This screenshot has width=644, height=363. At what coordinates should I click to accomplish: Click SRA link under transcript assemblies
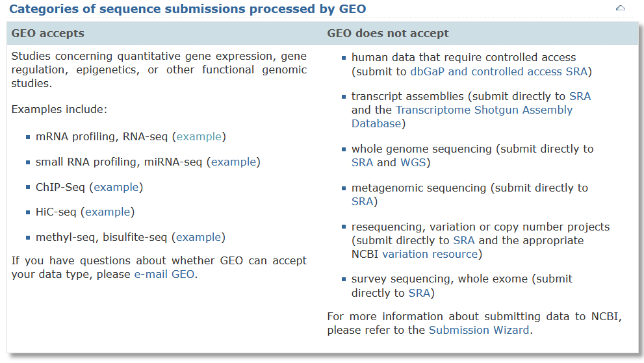[x=580, y=96]
